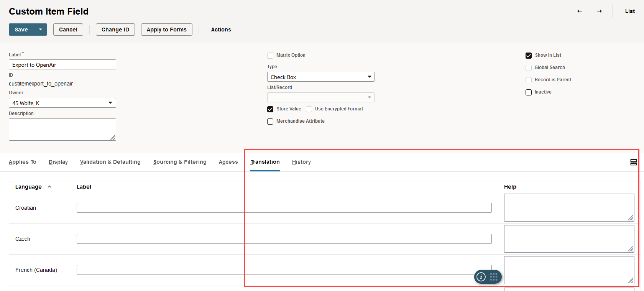Click the Croatian label translation field
The width and height of the screenshot is (644, 291).
pos(284,208)
